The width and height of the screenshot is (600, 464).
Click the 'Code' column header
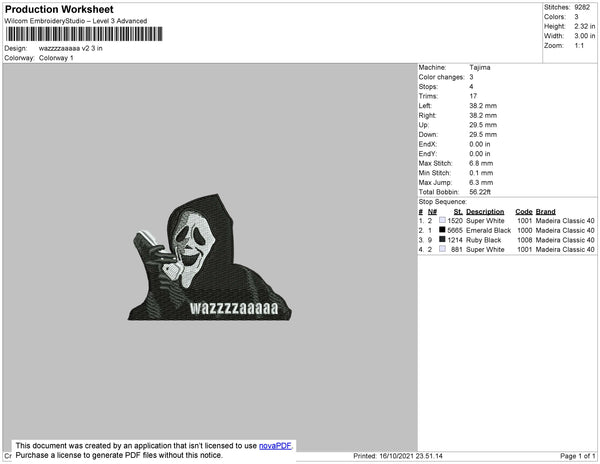point(524,212)
